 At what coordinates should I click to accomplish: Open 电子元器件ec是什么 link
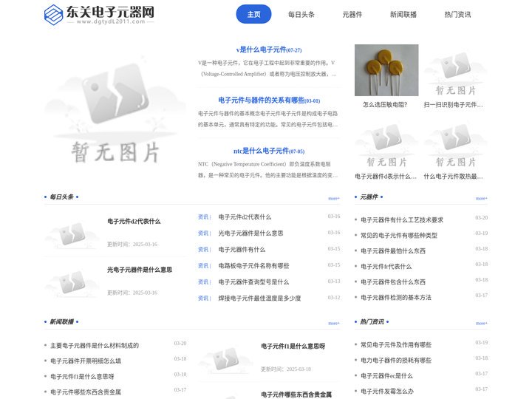pyautogui.click(x=386, y=376)
